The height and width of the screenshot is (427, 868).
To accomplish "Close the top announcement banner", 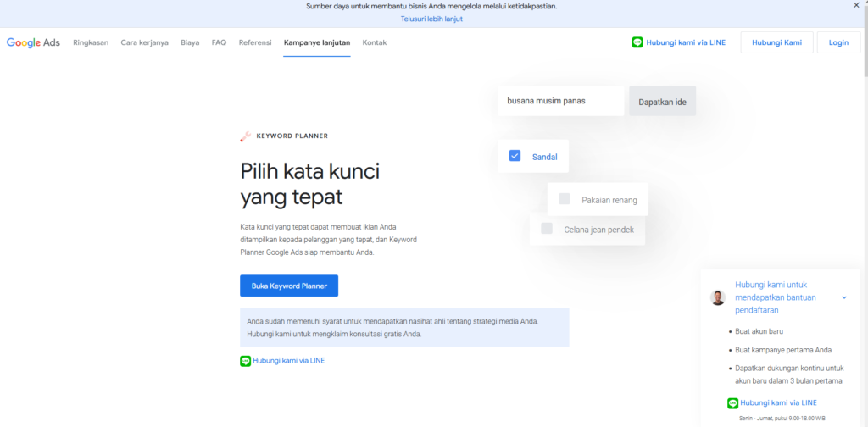I will point(855,6).
